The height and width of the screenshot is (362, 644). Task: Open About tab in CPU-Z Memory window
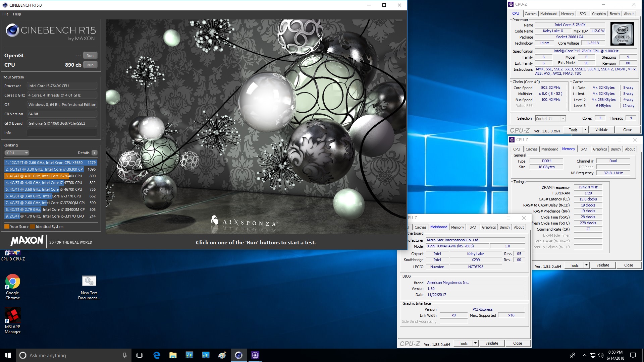coord(630,149)
